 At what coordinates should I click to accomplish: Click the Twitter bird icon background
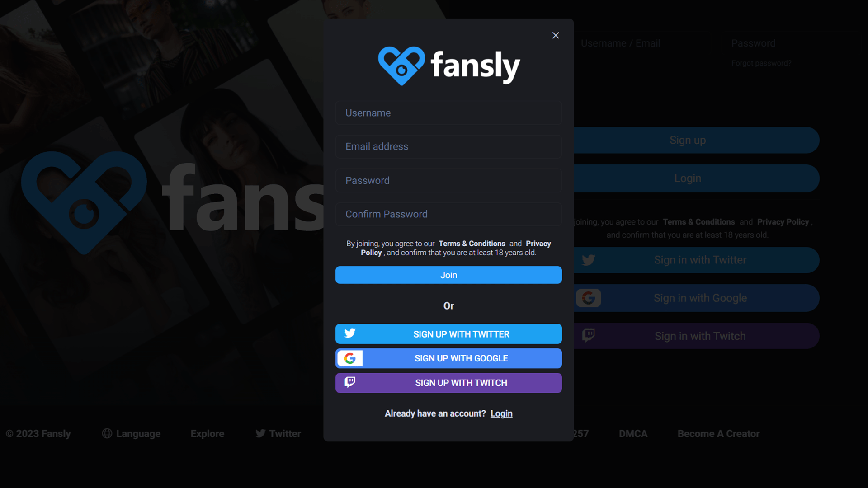coord(350,333)
